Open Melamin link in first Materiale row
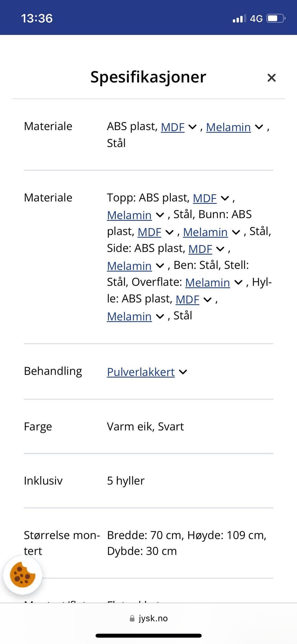 point(228,127)
